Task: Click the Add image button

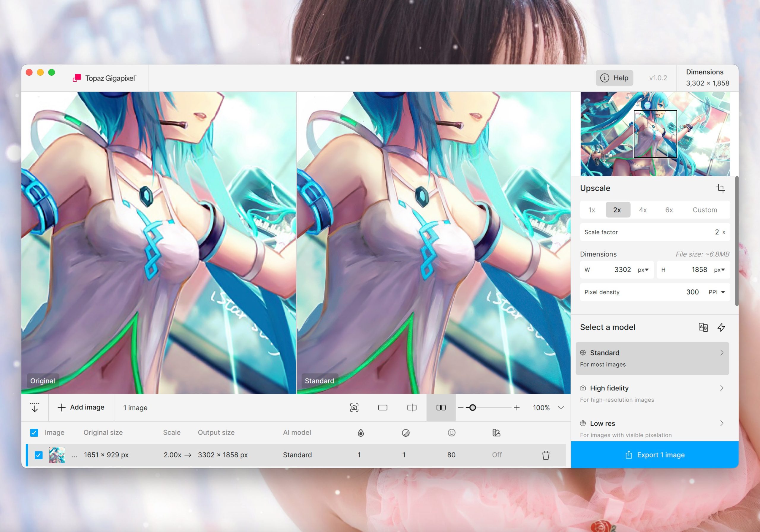Action: click(81, 407)
